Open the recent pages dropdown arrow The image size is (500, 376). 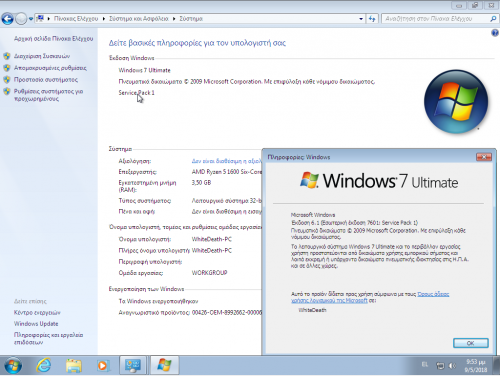click(x=31, y=19)
